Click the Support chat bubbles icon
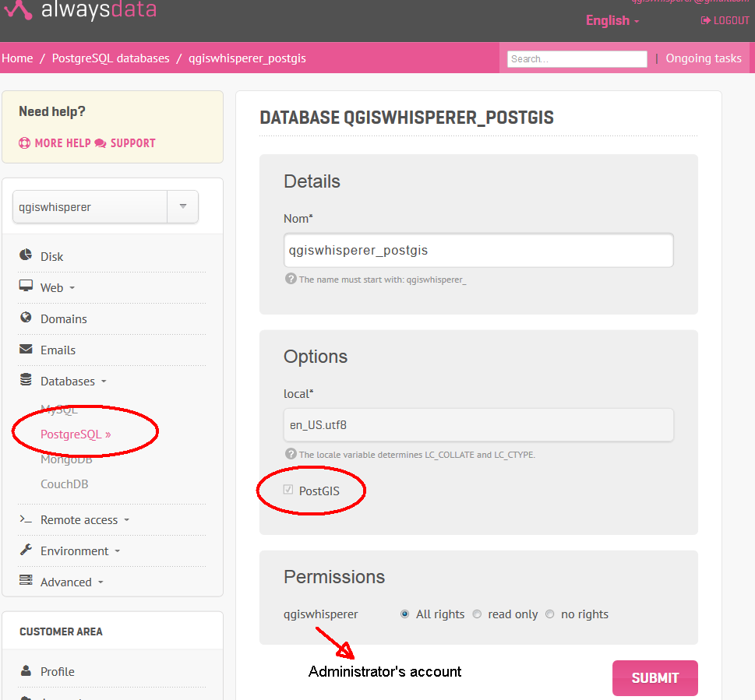 click(x=101, y=143)
